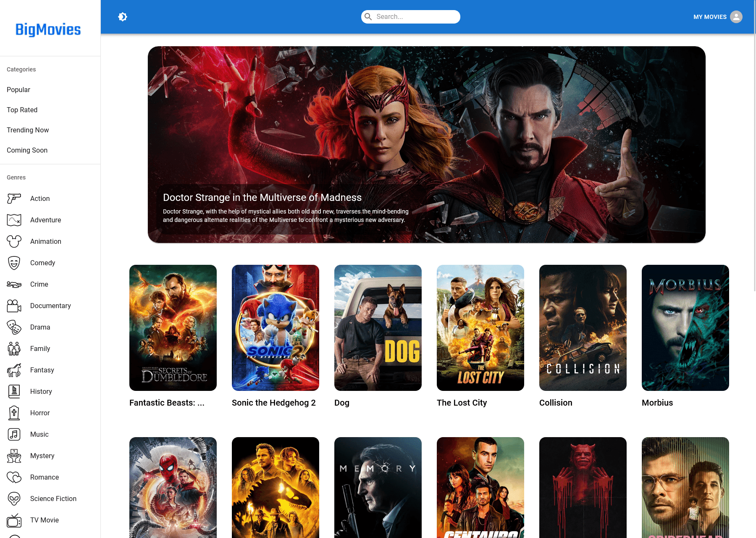Click the user avatar icon
756x538 pixels.
coord(736,17)
